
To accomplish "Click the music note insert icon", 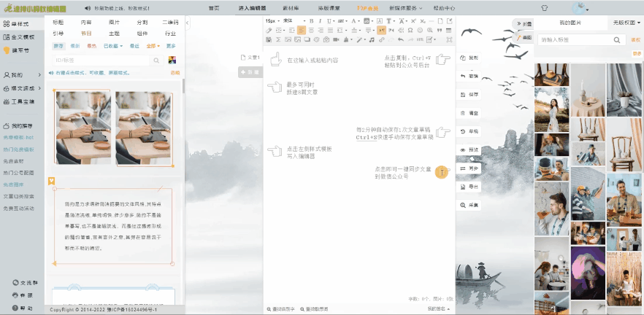I will [372, 39].
